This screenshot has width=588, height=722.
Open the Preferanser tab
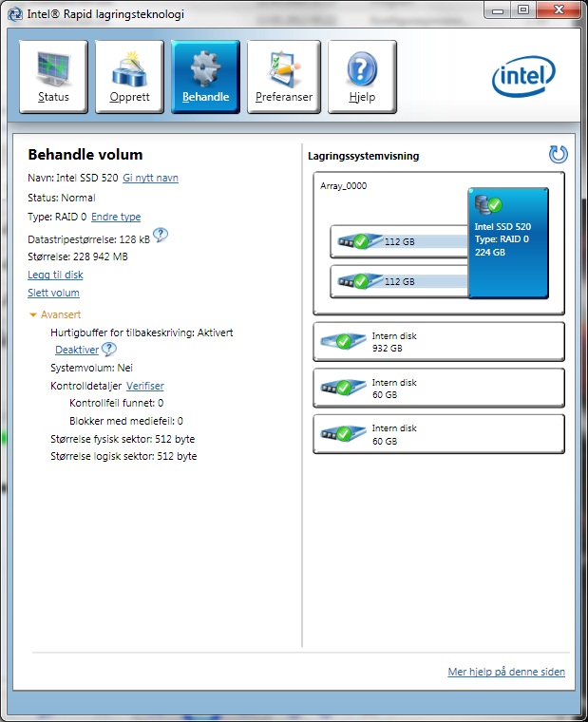click(284, 76)
